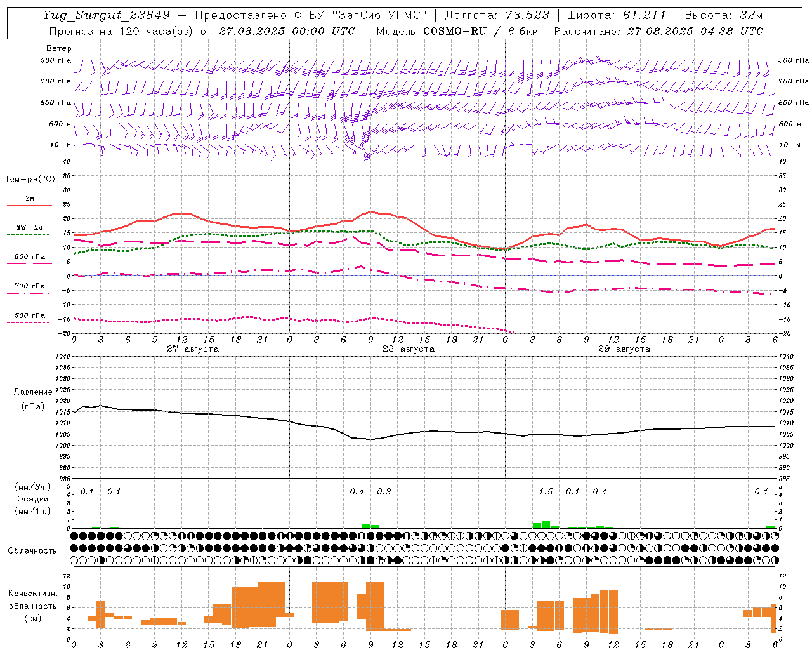Image resolution: width=812 pixels, height=650 pixels.
Task: Click the Долгота: 73.523 value
Action: (x=498, y=15)
